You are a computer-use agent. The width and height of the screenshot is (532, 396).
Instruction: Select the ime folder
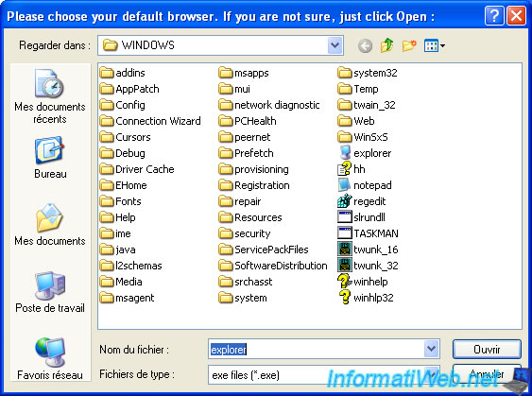coord(115,233)
